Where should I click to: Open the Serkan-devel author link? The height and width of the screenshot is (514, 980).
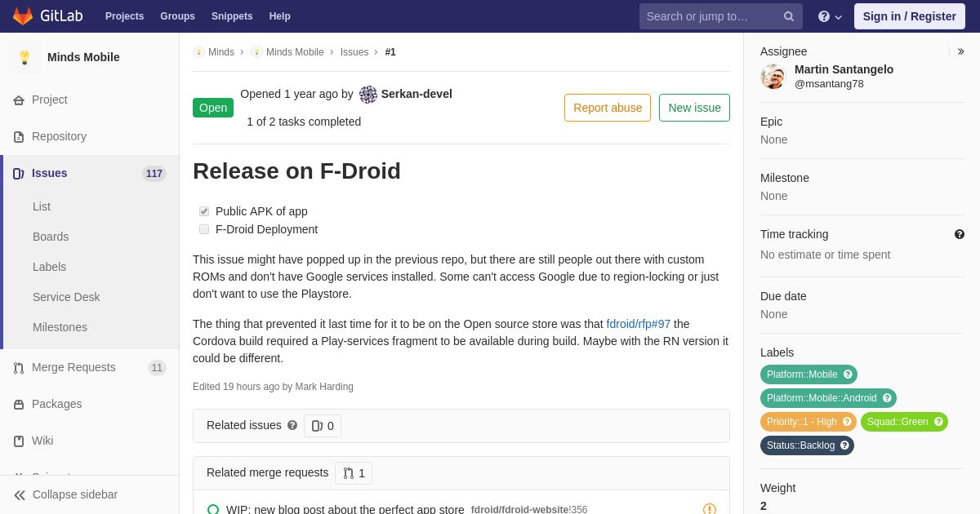pos(416,94)
